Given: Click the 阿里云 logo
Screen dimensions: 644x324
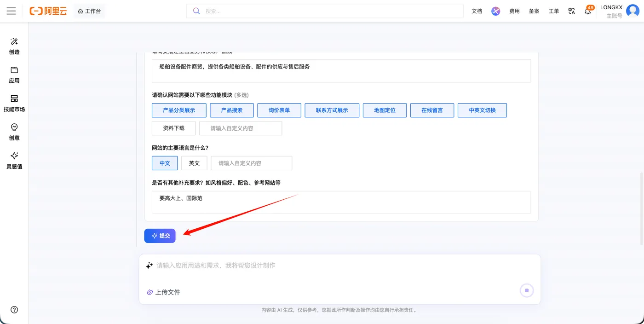Looking at the screenshot, I should [48, 11].
